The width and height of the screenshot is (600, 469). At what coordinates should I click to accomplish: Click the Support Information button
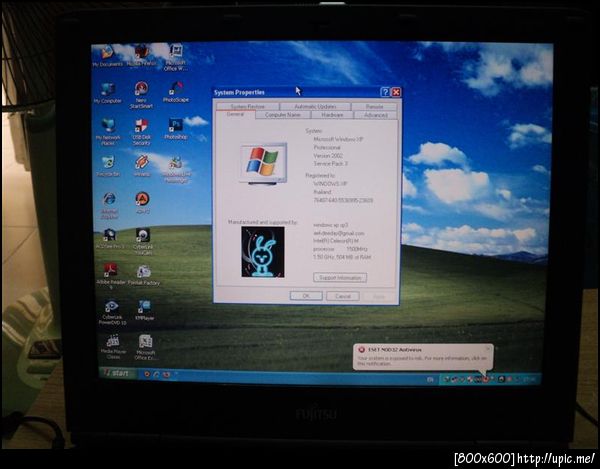340,277
